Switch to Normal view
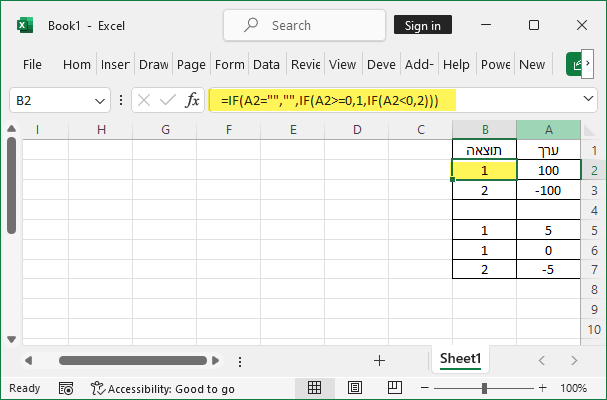The height and width of the screenshot is (400, 607). point(314,388)
